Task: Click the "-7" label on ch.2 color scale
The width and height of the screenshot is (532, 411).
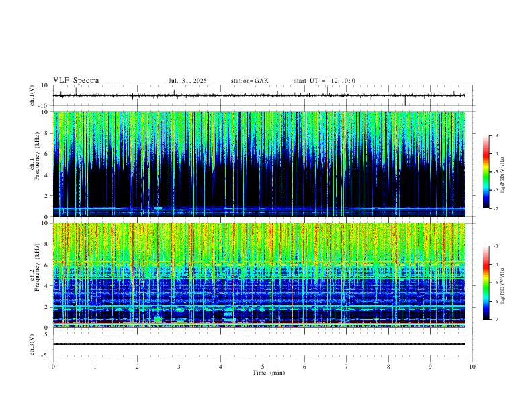Action: pos(496,320)
